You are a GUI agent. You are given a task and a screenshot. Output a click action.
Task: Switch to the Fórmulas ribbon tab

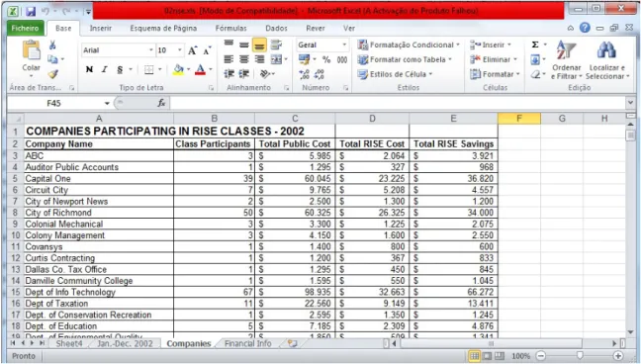tap(230, 29)
